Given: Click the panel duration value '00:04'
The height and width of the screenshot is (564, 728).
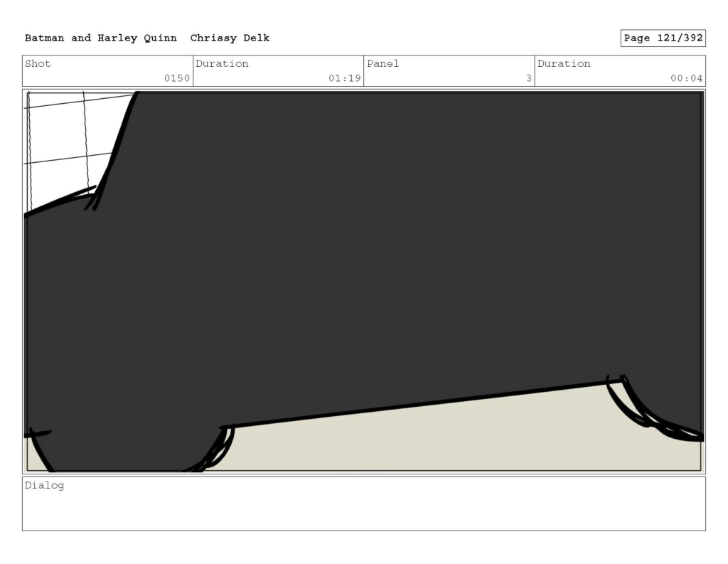Looking at the screenshot, I should pos(686,78).
